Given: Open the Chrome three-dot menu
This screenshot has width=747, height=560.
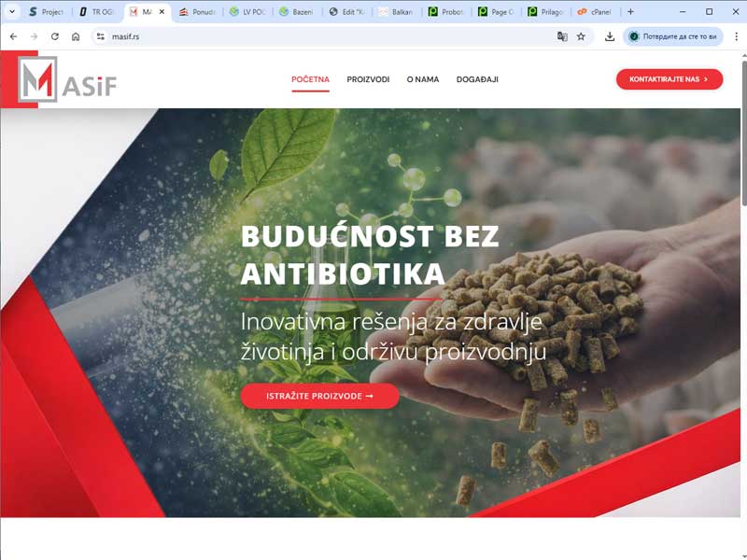Looking at the screenshot, I should tap(736, 36).
